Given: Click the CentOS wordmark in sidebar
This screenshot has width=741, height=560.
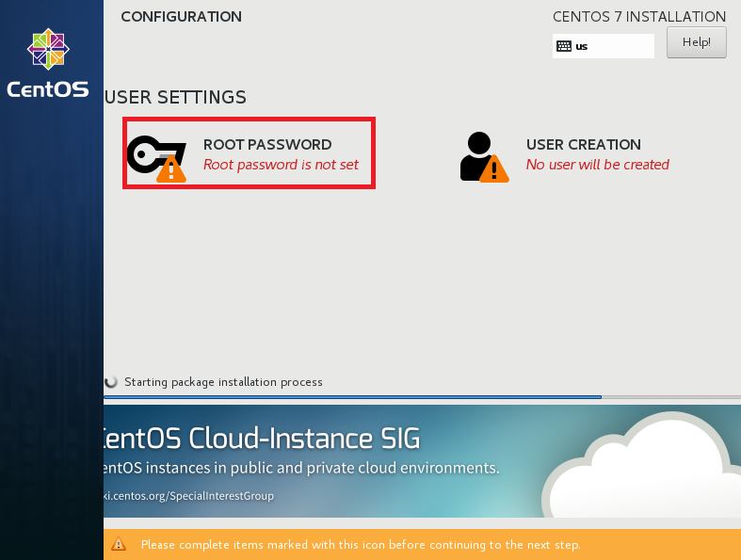Looking at the screenshot, I should (48, 89).
